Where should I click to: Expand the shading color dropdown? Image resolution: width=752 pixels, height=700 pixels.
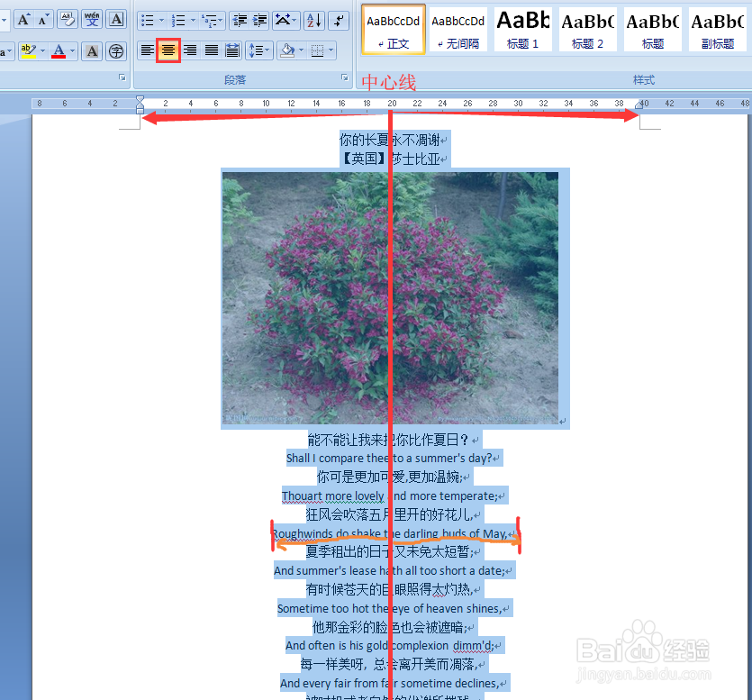(x=301, y=50)
